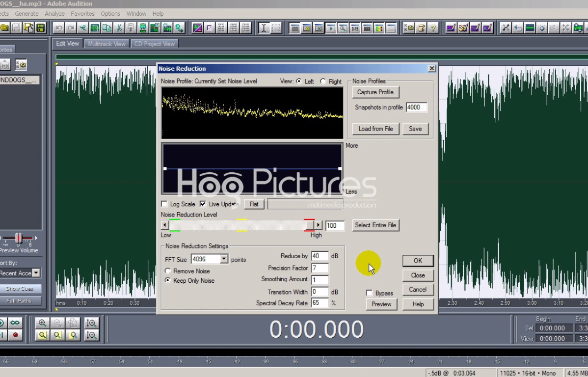Click the spectral view purple toolbar icon
This screenshot has height=377, width=588.
click(x=197, y=28)
